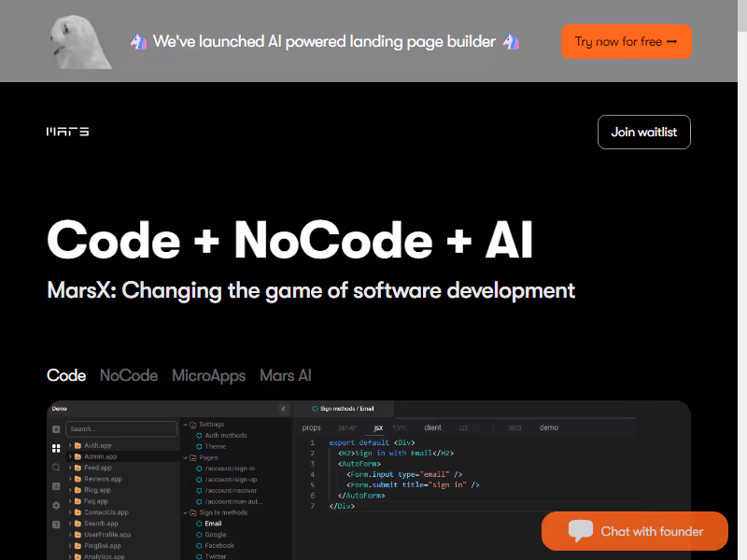Open the gear icon in demo sidebar
The width and height of the screenshot is (747, 560).
coord(56,505)
